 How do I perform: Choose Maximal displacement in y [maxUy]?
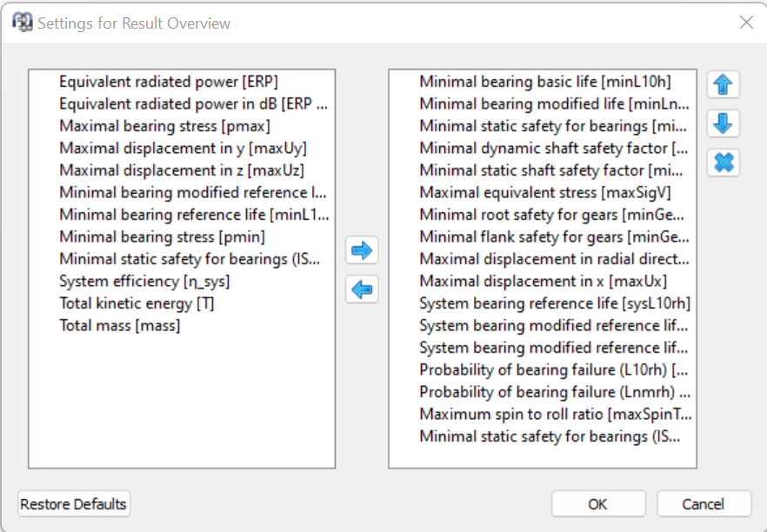(183, 149)
